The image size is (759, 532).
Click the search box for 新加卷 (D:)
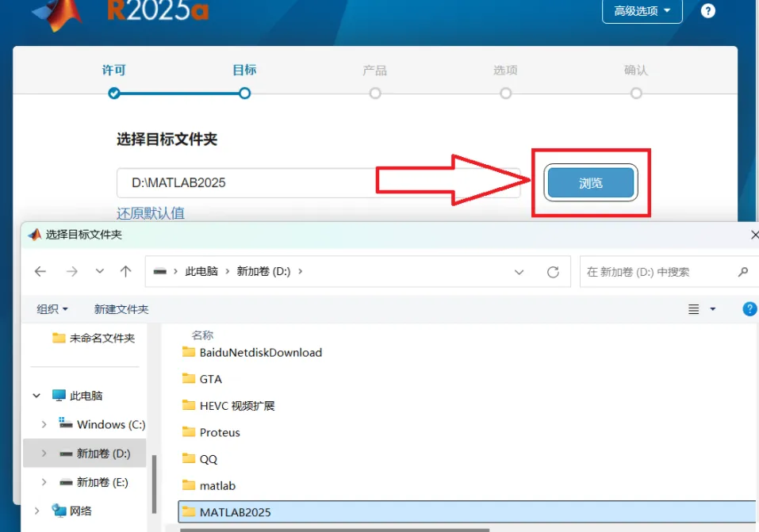click(669, 272)
